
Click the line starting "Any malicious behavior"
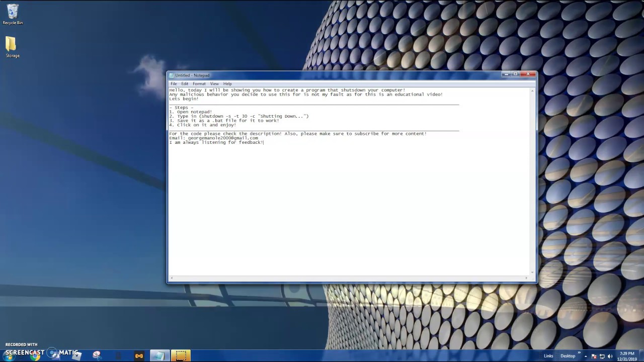[x=306, y=95]
